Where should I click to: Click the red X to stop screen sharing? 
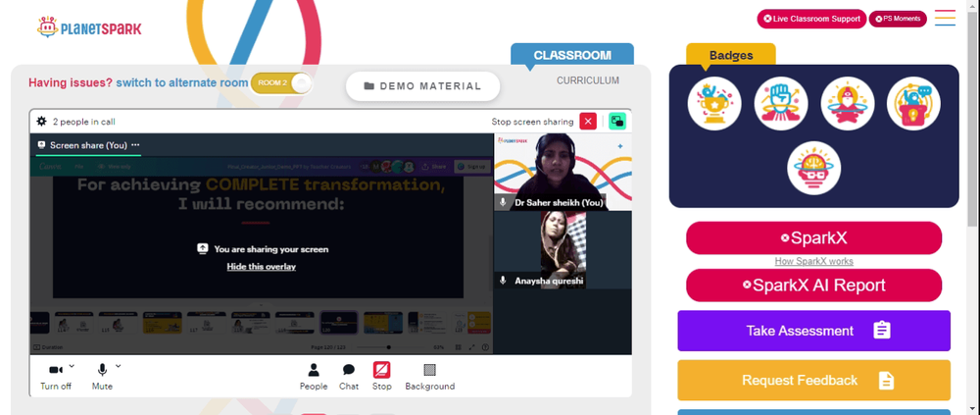(587, 122)
